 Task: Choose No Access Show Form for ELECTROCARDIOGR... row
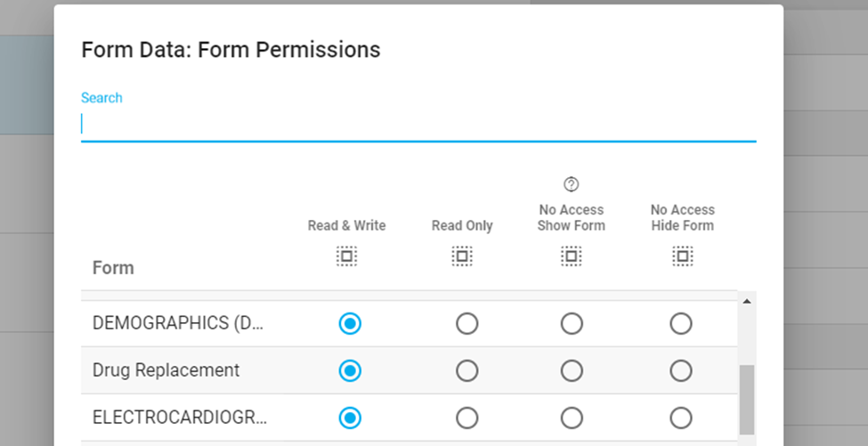572,418
